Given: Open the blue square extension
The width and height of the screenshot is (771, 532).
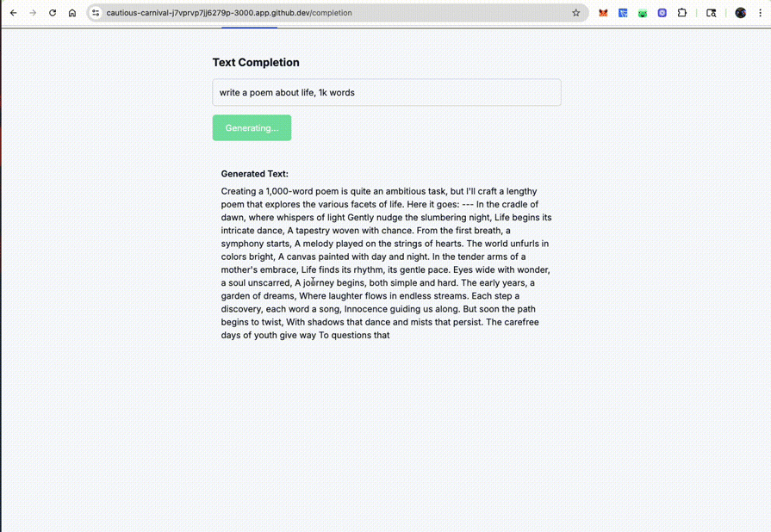Looking at the screenshot, I should (x=623, y=13).
